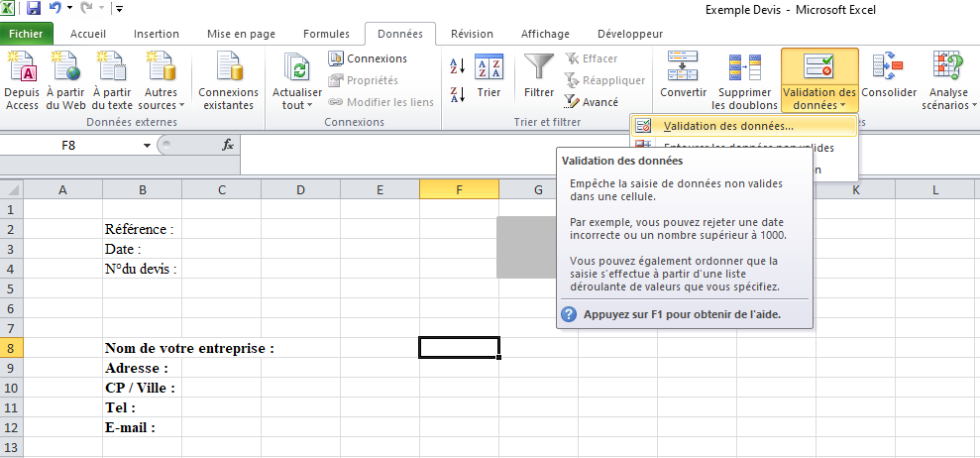Image resolution: width=980 pixels, height=458 pixels.
Task: Click Avancé filter option
Action: click(591, 102)
